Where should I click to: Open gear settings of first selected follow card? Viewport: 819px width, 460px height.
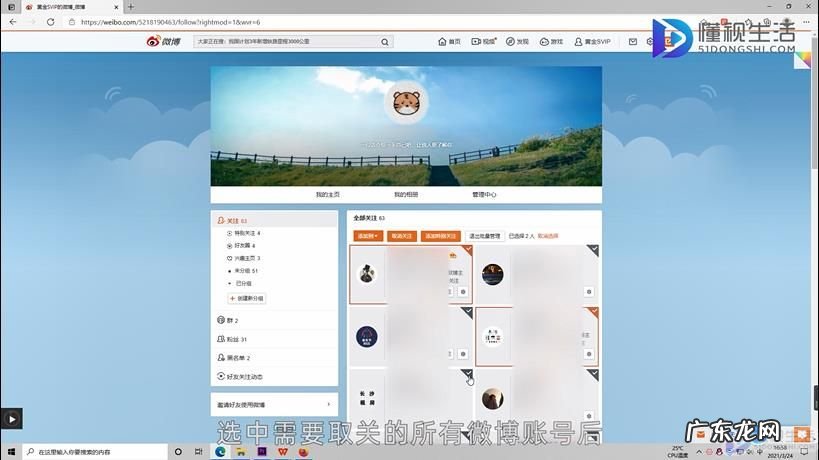tap(463, 292)
